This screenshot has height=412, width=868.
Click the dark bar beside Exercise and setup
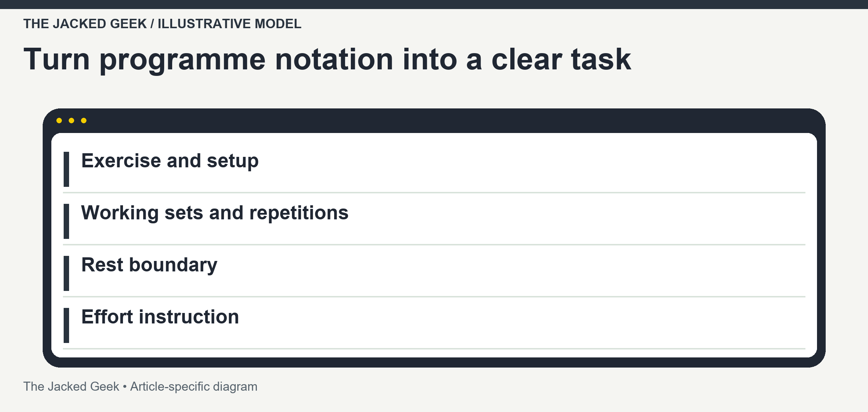pos(66,169)
